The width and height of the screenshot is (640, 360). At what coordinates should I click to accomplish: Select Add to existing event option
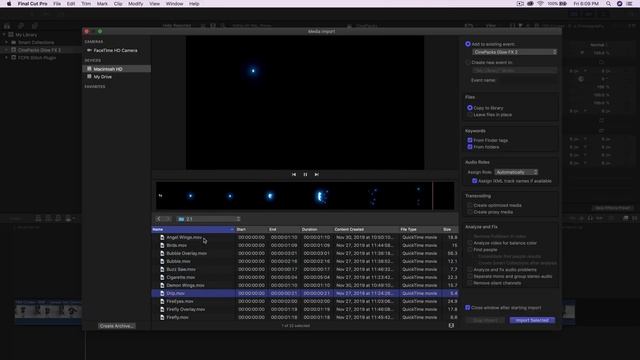(x=468, y=44)
